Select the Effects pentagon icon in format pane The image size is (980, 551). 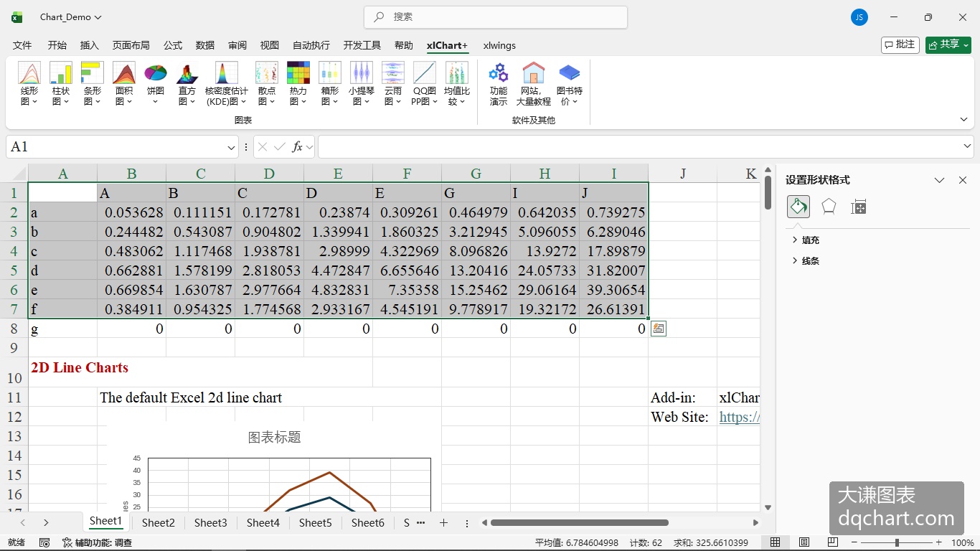click(x=829, y=207)
